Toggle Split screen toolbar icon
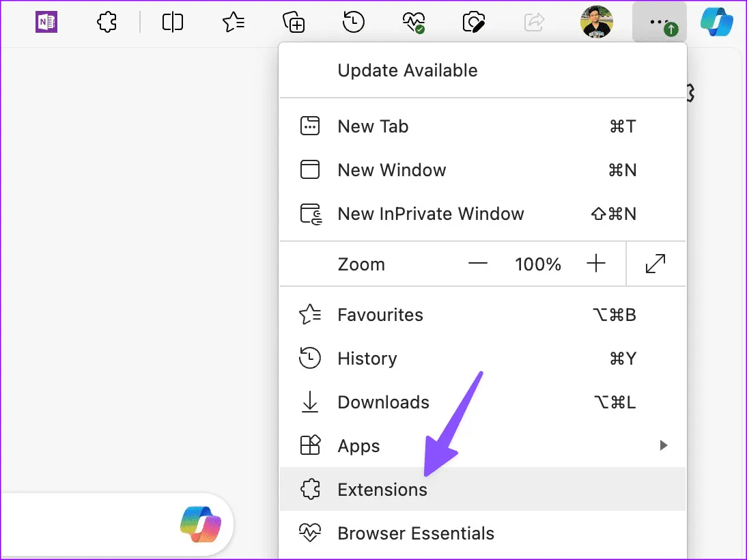Viewport: 747px width, 560px height. [173, 23]
